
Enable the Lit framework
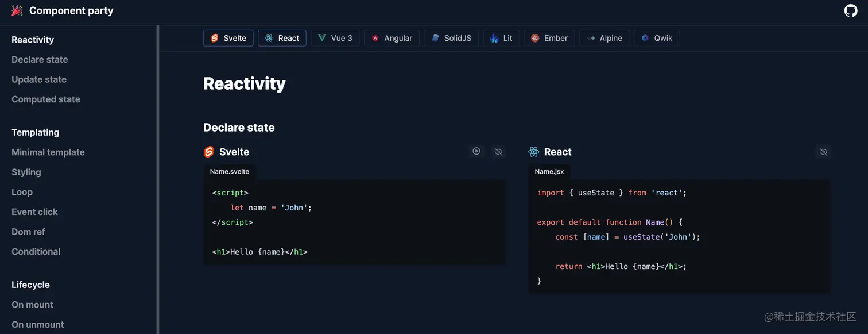[501, 38]
